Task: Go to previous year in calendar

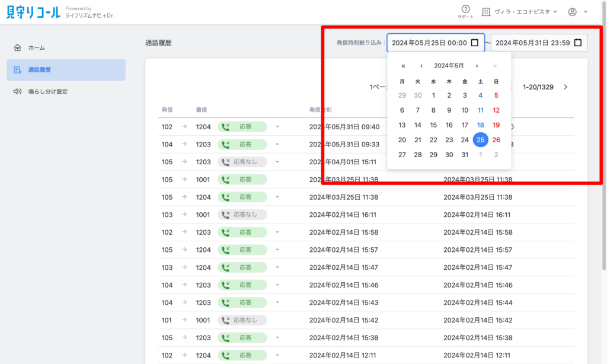Action: click(403, 66)
